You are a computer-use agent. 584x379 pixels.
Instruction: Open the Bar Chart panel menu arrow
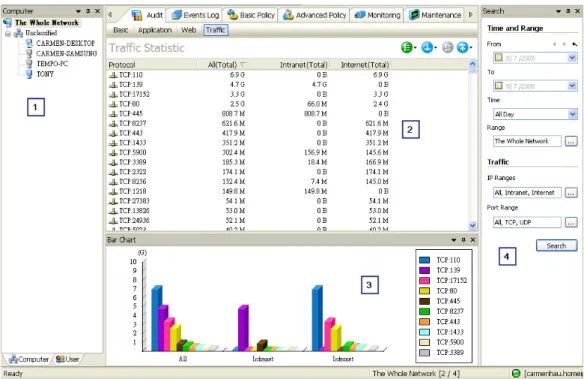(454, 240)
